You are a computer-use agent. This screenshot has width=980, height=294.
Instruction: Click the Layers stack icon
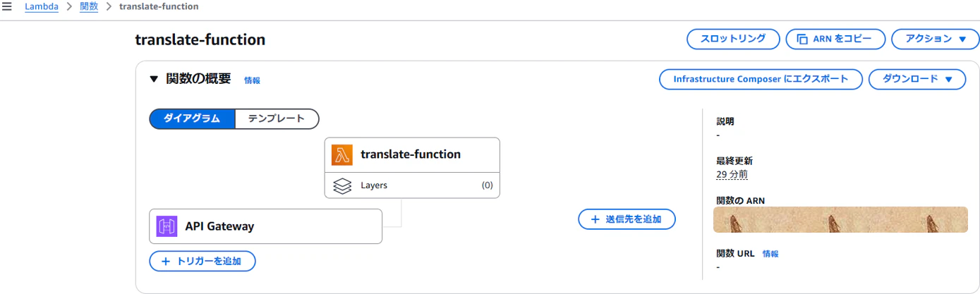[x=342, y=185]
